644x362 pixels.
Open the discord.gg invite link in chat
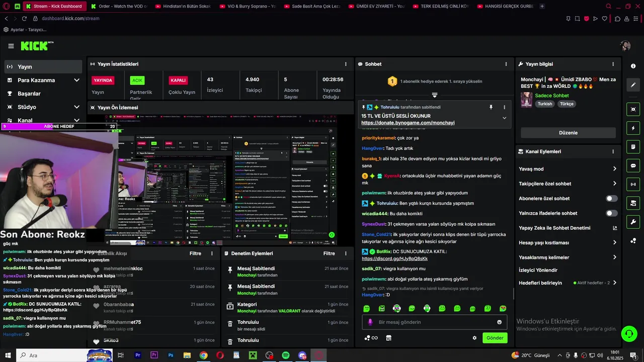[394, 258]
